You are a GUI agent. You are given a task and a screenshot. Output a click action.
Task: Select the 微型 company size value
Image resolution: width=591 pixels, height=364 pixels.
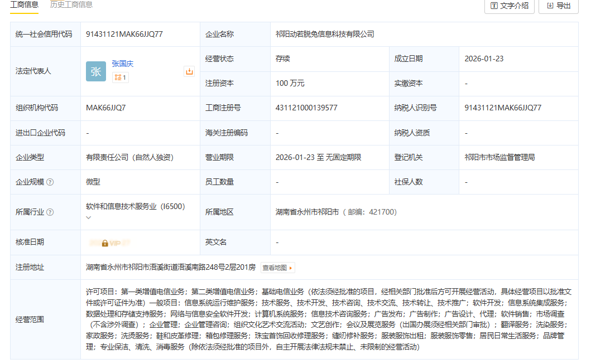[x=93, y=182]
